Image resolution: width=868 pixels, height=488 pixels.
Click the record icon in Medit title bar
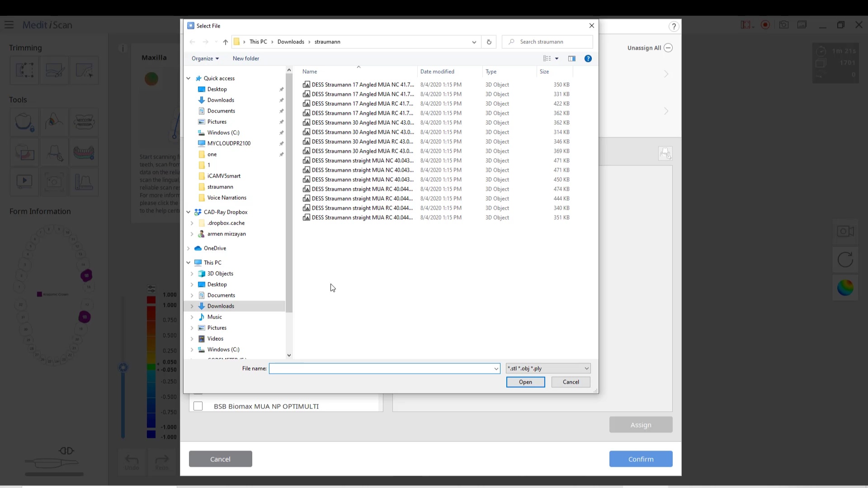[x=765, y=25]
